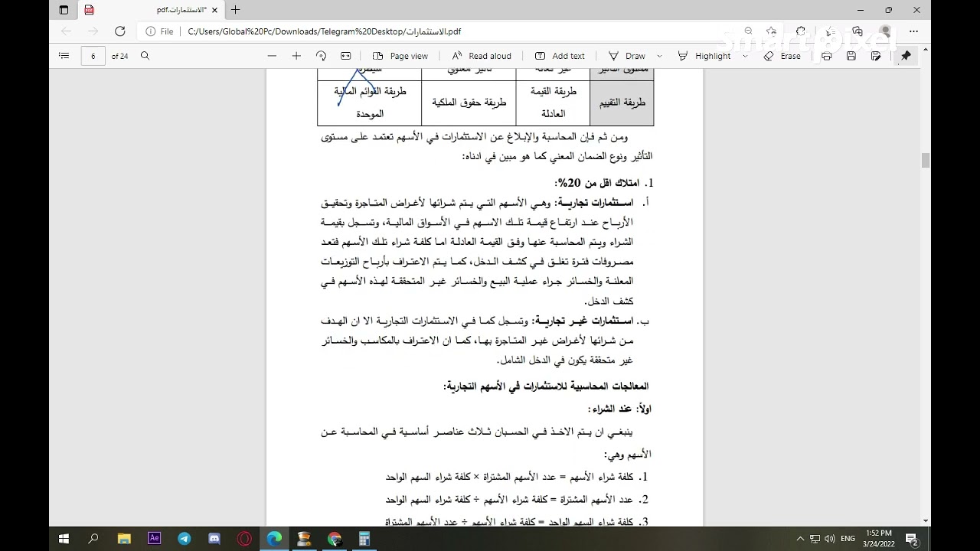
Task: Open Telegram from the taskbar
Action: pyautogui.click(x=185, y=539)
